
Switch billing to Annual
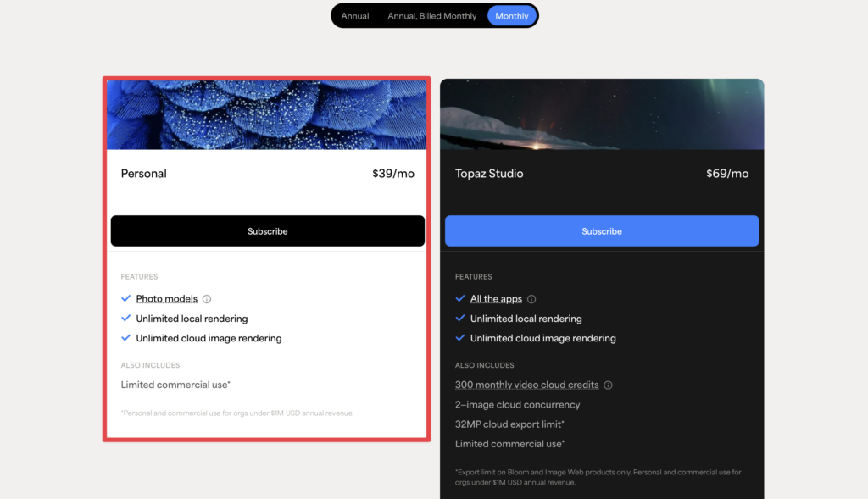(355, 16)
